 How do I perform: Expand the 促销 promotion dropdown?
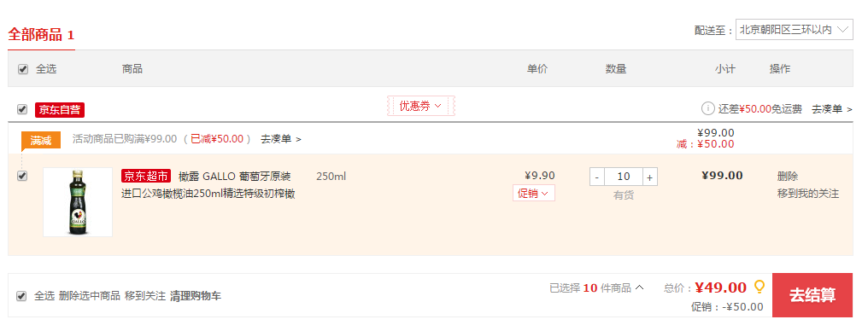533,193
